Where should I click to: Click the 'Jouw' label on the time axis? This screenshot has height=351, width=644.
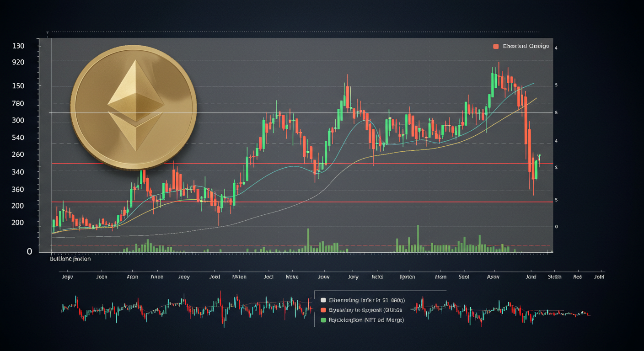pos(323,277)
